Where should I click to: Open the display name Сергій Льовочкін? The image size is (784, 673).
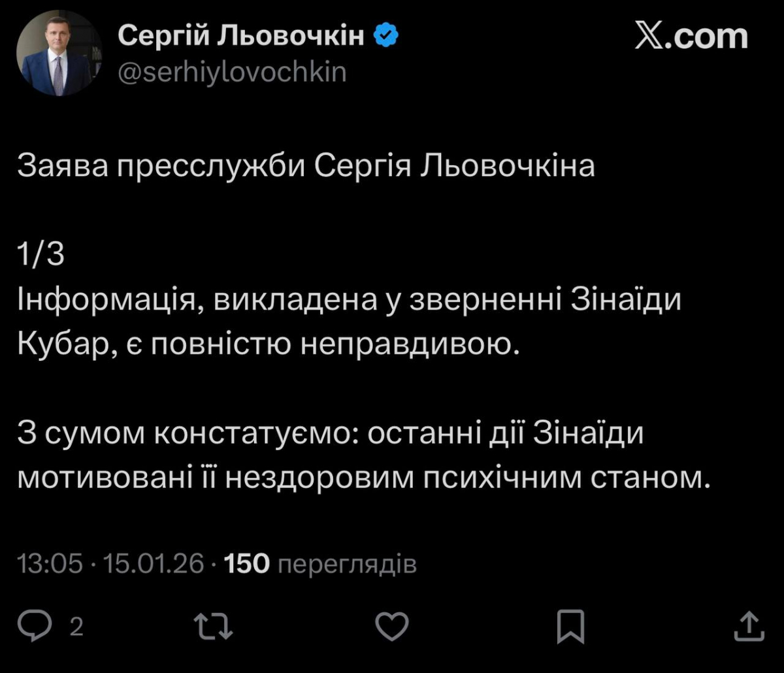(241, 37)
